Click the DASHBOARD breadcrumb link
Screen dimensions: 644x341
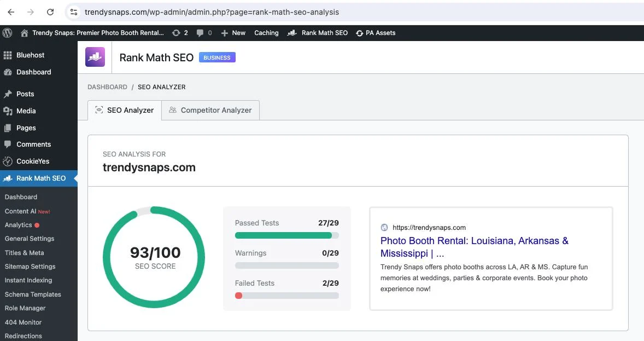click(107, 87)
